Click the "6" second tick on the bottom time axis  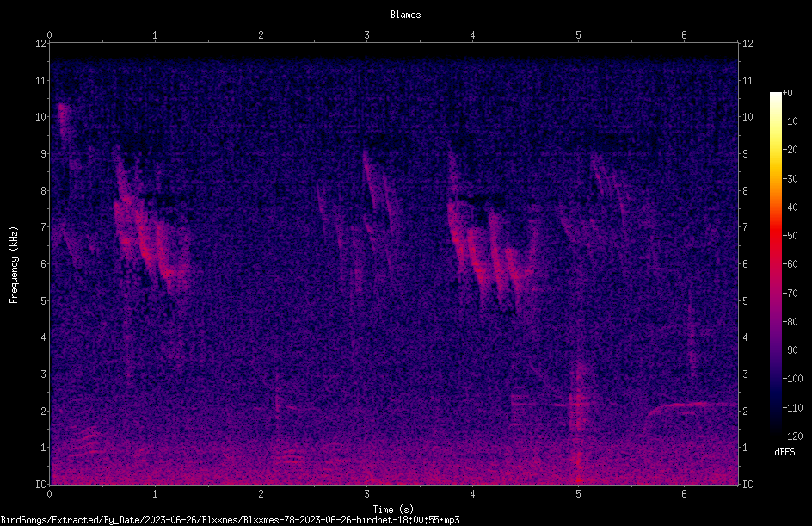point(684,494)
